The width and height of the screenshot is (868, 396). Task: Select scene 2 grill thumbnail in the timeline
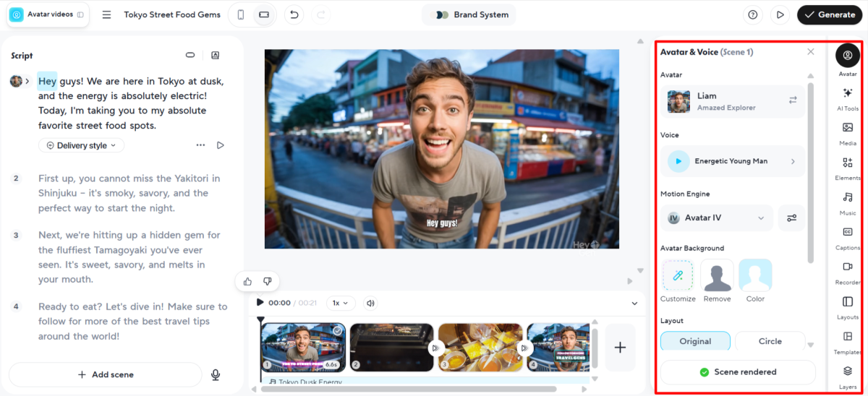(x=392, y=348)
